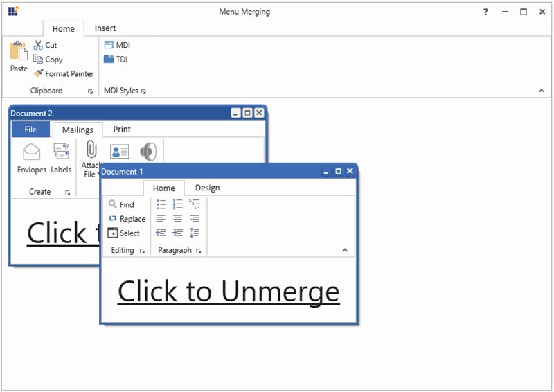The image size is (554, 392).
Task: Click the 'Click to Unmerge' link
Action: click(x=229, y=292)
